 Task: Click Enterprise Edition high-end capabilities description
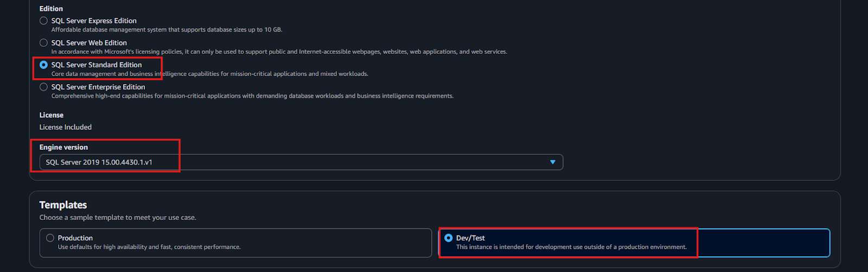pyautogui.click(x=252, y=96)
